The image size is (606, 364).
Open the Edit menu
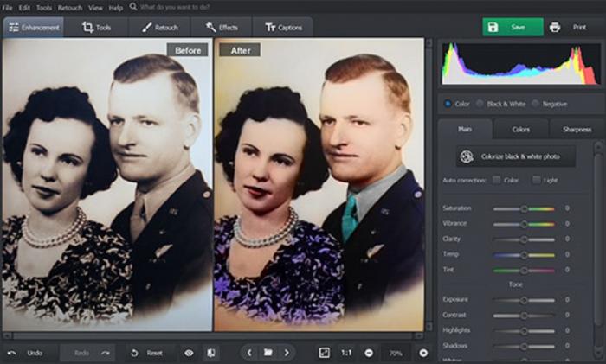[24, 7]
